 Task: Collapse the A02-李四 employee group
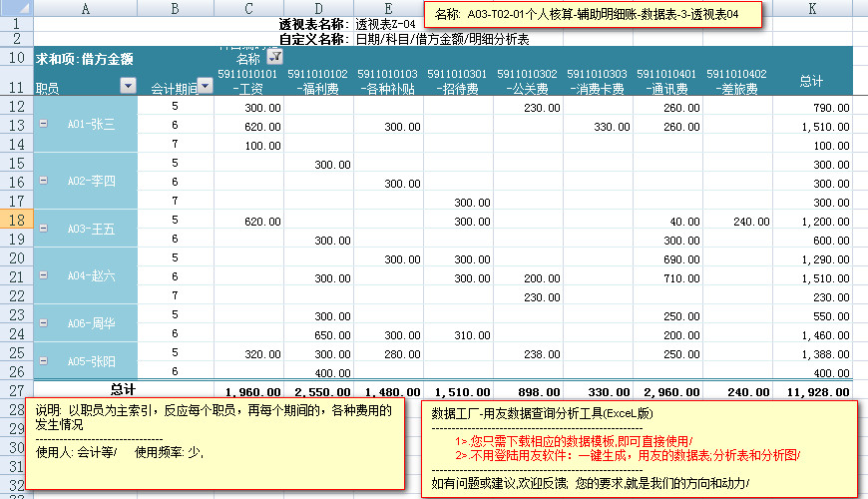43,181
